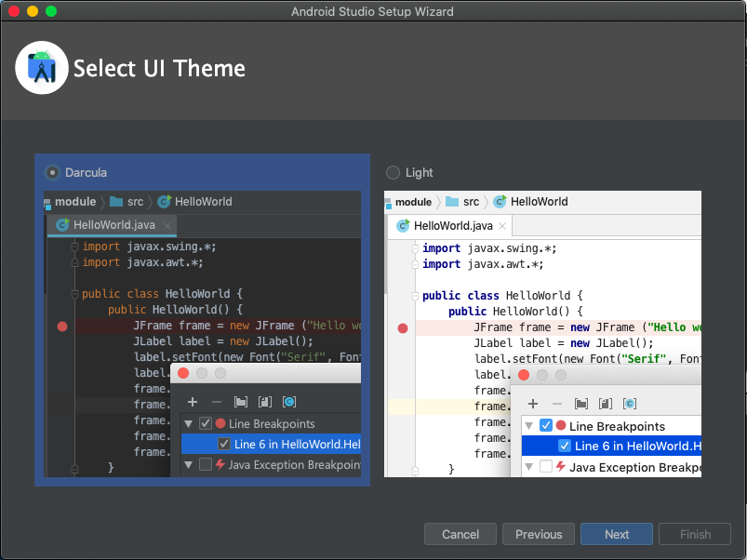
Task: Click the red breakpoint dot in Light gutter
Action: 403,328
